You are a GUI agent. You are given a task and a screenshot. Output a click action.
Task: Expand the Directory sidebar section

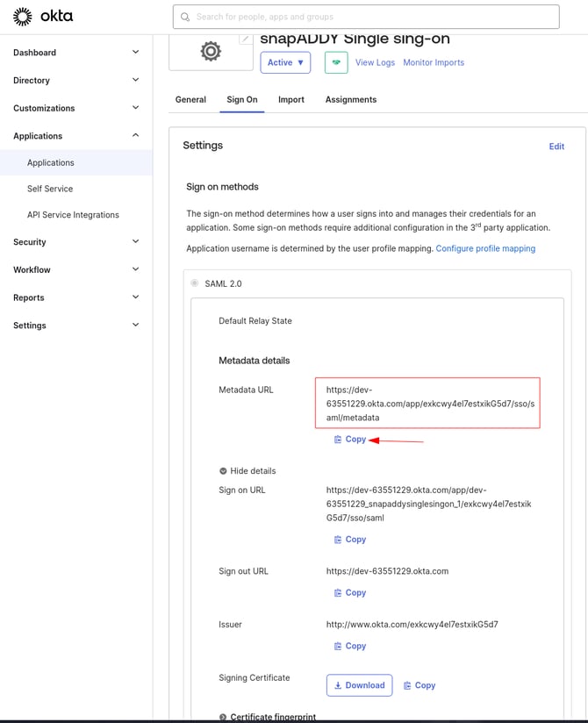[75, 80]
